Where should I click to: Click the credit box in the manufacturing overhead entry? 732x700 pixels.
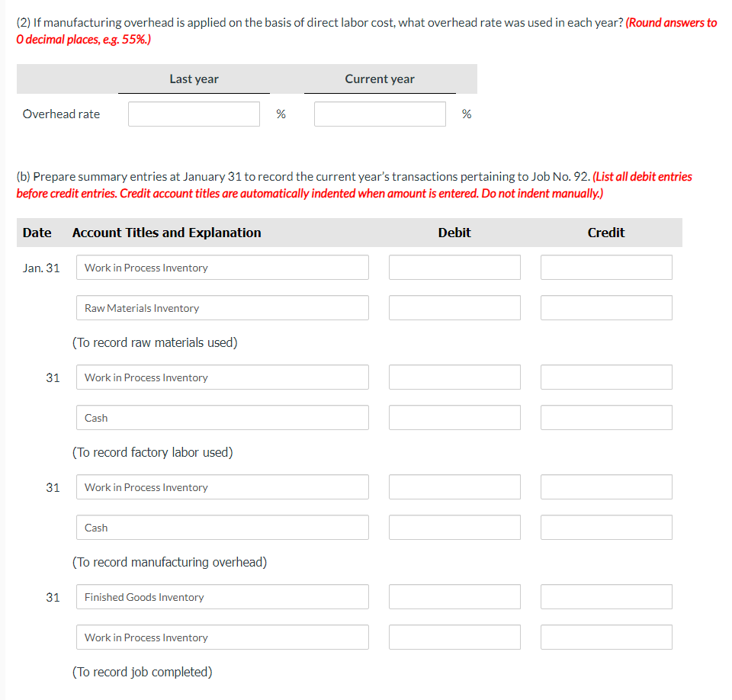[x=605, y=527]
